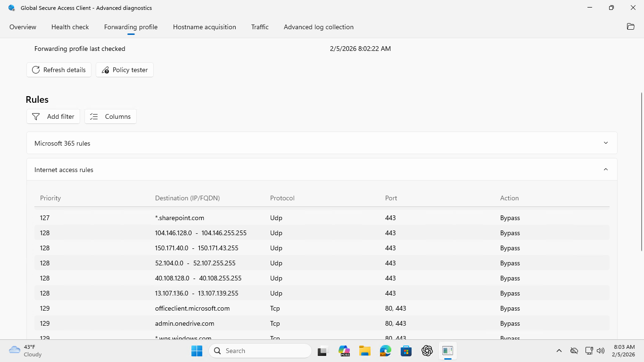This screenshot has width=644, height=362.
Task: Click Add filter for rules
Action: point(53,116)
